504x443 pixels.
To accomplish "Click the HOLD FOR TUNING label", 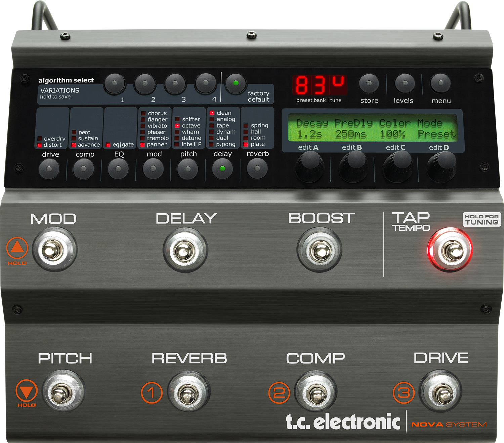I will tap(482, 220).
